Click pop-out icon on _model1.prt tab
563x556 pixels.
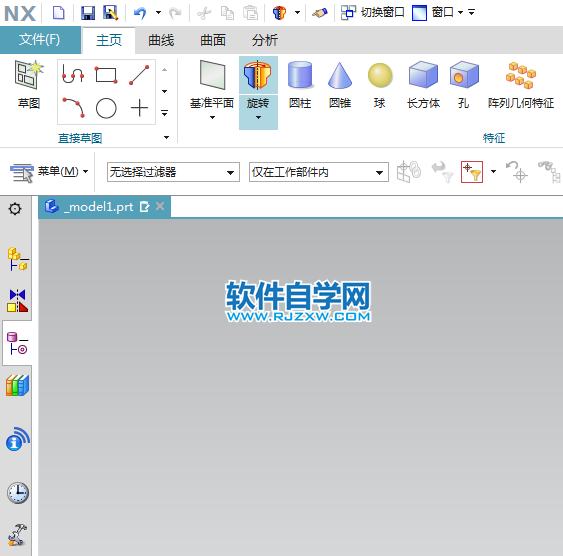click(144, 207)
